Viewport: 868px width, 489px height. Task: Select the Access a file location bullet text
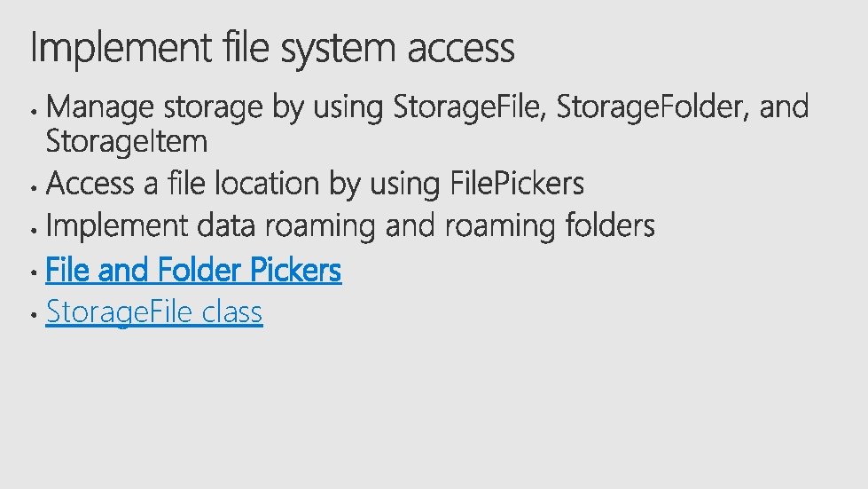pyautogui.click(x=315, y=184)
